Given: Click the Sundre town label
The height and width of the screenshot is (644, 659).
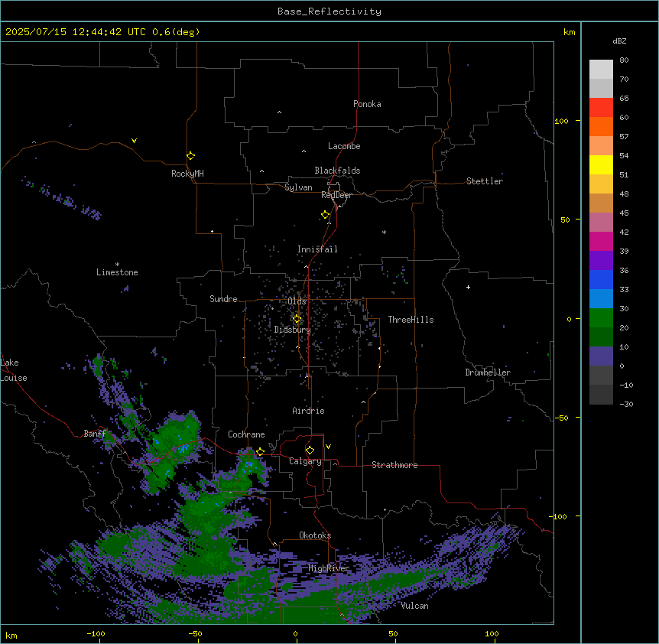Looking at the screenshot, I should pyautogui.click(x=223, y=299).
